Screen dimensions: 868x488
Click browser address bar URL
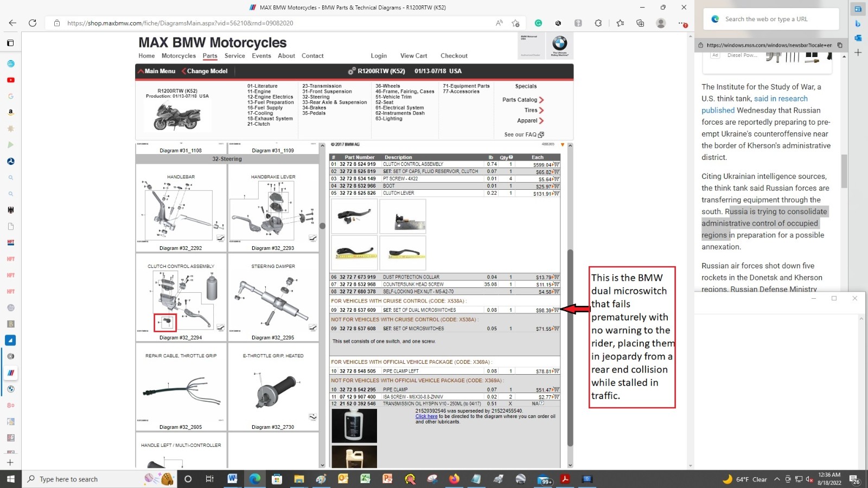click(180, 23)
